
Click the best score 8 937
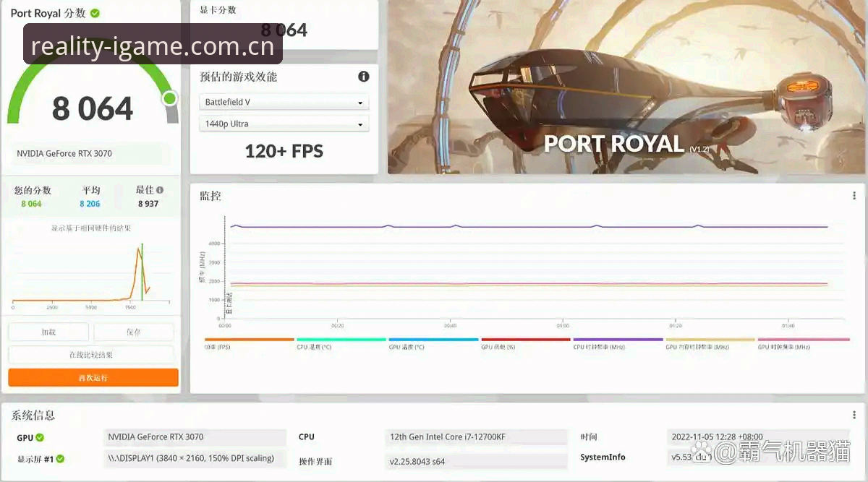[148, 204]
